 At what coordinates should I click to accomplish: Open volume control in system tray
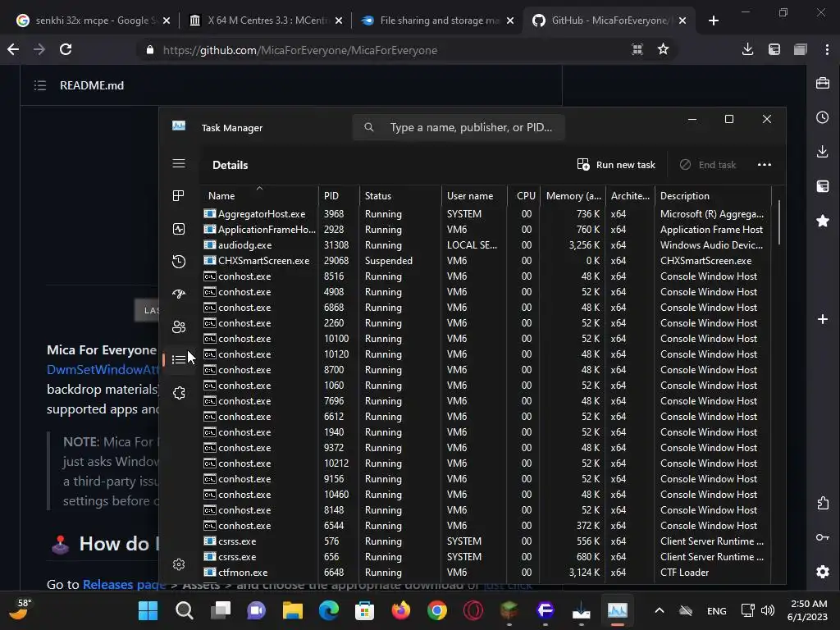tap(768, 610)
